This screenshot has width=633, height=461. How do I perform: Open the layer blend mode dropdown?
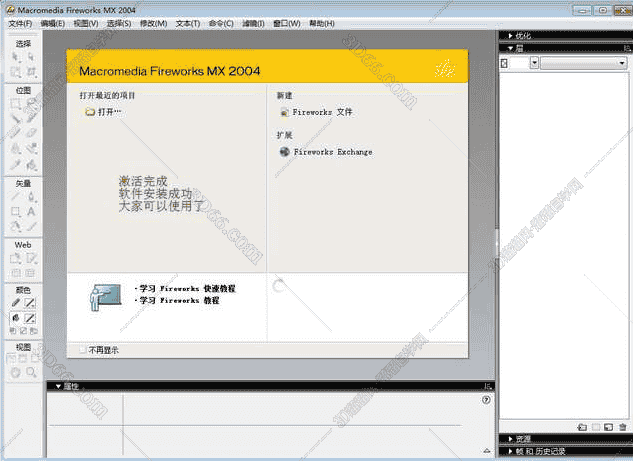click(584, 63)
